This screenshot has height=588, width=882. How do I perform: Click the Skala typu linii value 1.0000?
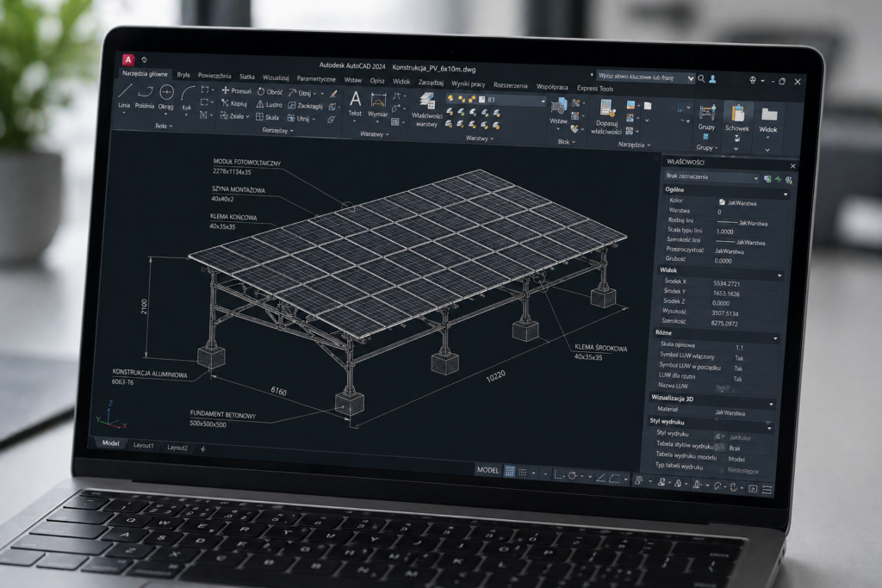tap(724, 231)
